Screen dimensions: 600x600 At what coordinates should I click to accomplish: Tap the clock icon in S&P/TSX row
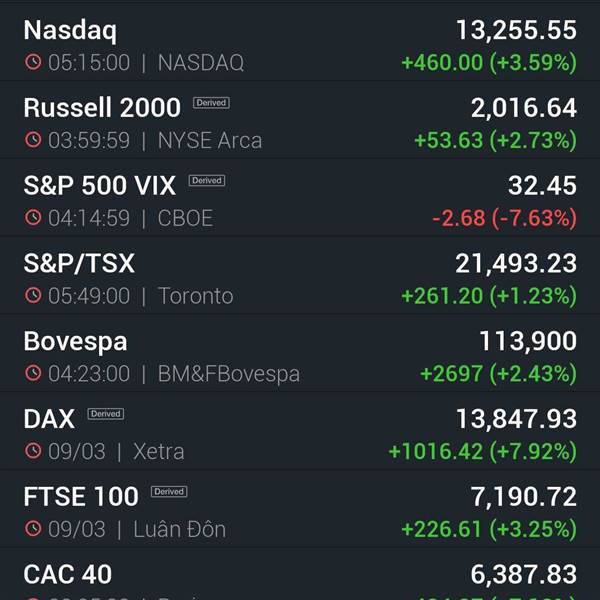33,295
